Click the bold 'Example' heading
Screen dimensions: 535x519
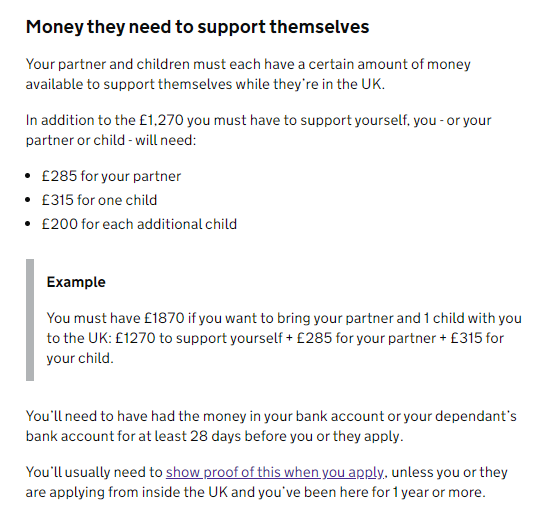(x=76, y=282)
